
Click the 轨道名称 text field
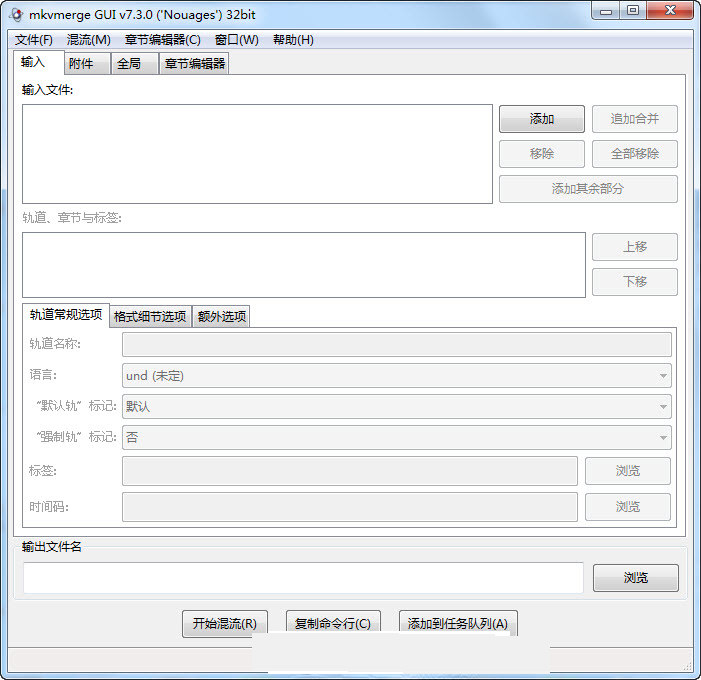(x=397, y=344)
